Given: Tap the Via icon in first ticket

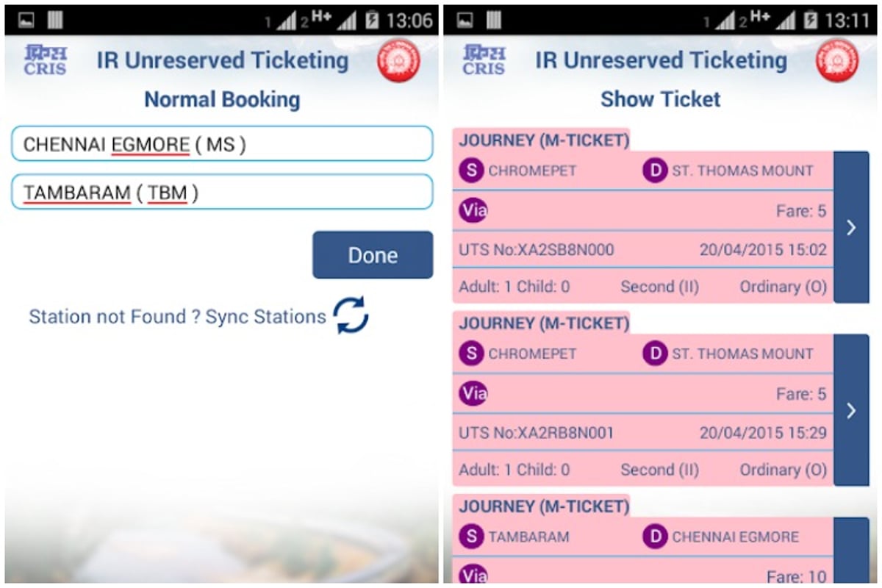Looking at the screenshot, I should pos(473,211).
